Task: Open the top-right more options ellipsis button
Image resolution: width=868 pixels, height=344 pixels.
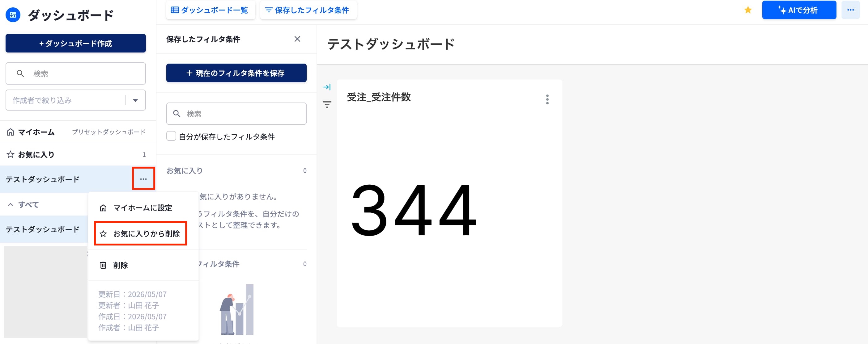Action: point(850,10)
